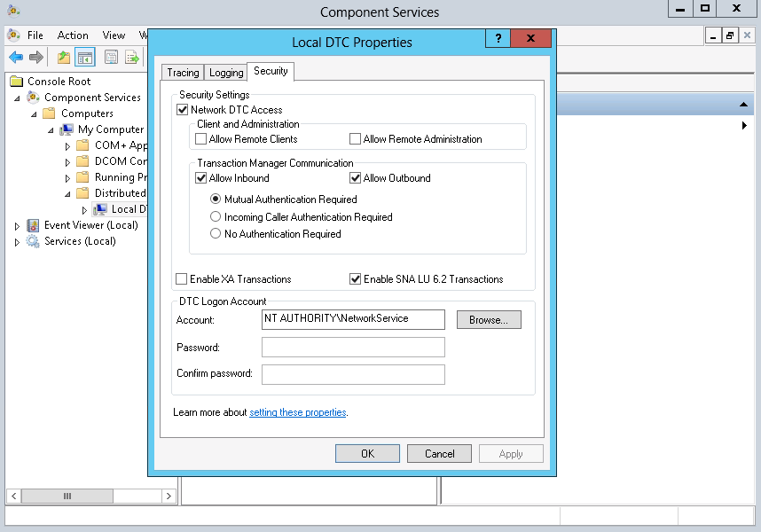
Task: Click the bottom horizontal scrollbar right arrow
Action: tap(169, 497)
